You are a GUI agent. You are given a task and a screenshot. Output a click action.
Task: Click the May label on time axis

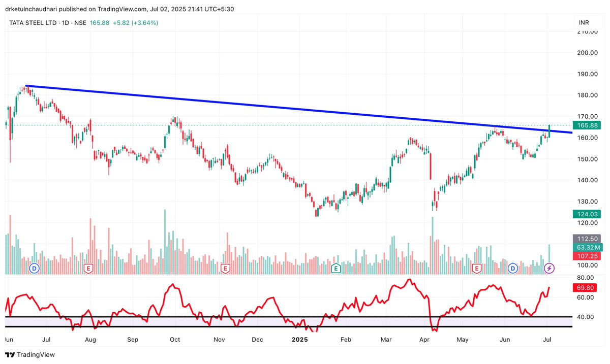coord(462,339)
